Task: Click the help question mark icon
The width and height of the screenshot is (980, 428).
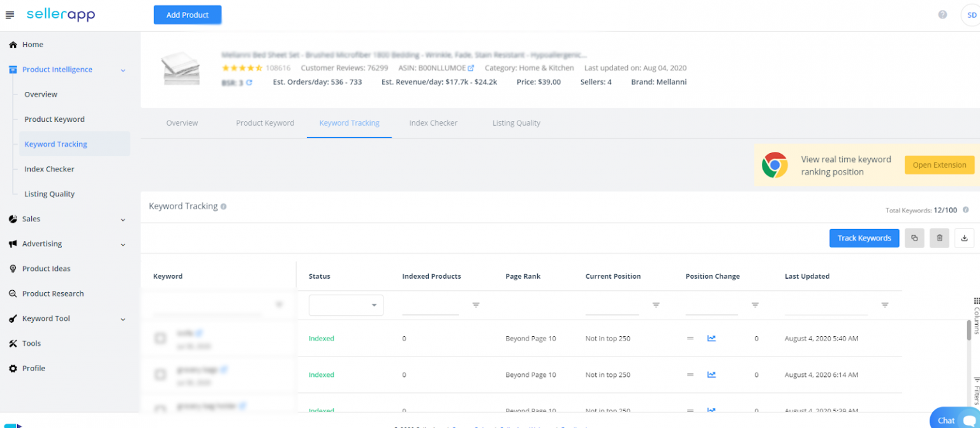Action: pos(943,14)
